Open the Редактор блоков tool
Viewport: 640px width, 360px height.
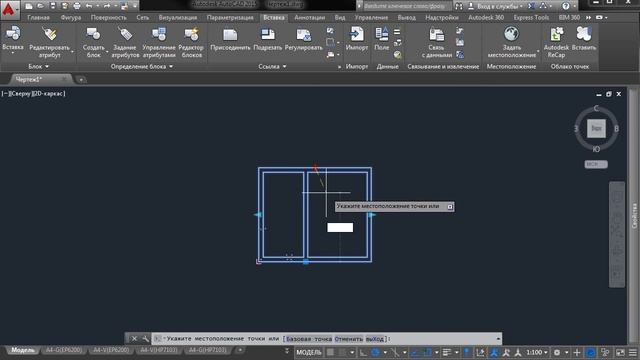pos(191,42)
